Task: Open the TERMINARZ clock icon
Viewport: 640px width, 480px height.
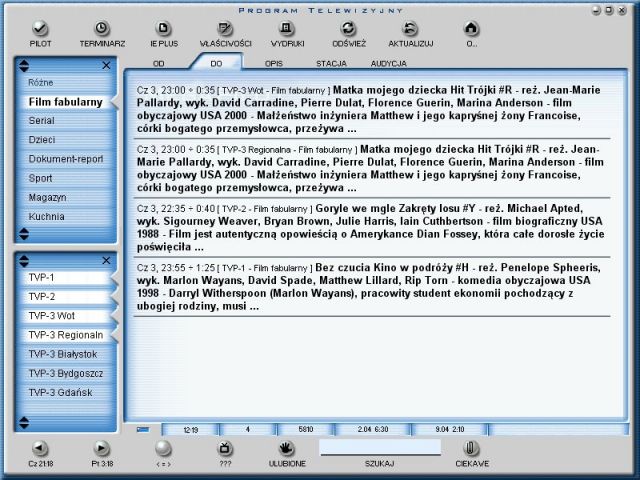Action: (101, 28)
